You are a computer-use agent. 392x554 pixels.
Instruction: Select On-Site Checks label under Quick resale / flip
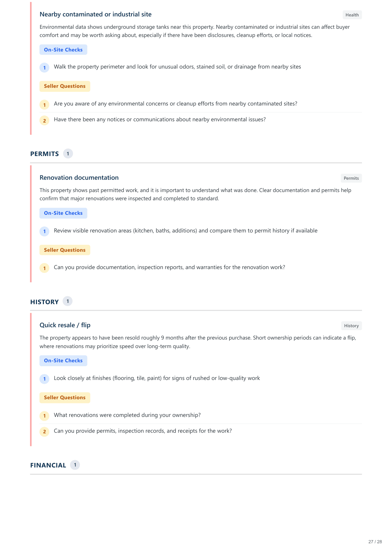click(63, 360)
